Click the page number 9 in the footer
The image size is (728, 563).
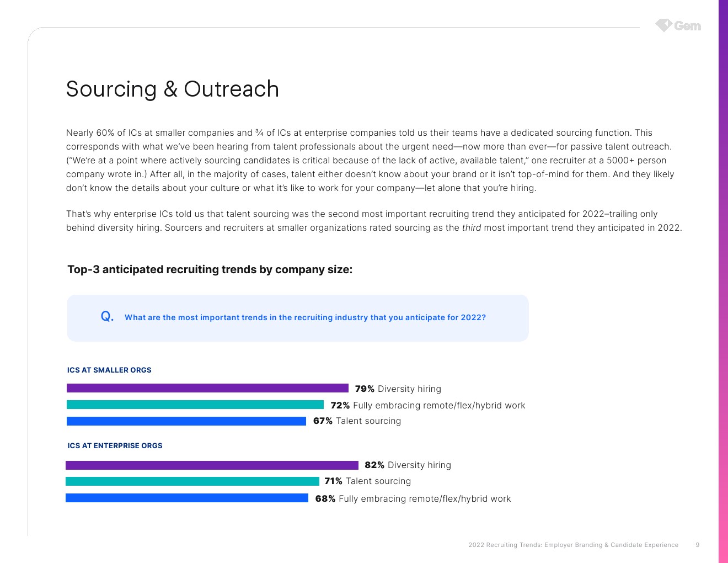pyautogui.click(x=698, y=545)
